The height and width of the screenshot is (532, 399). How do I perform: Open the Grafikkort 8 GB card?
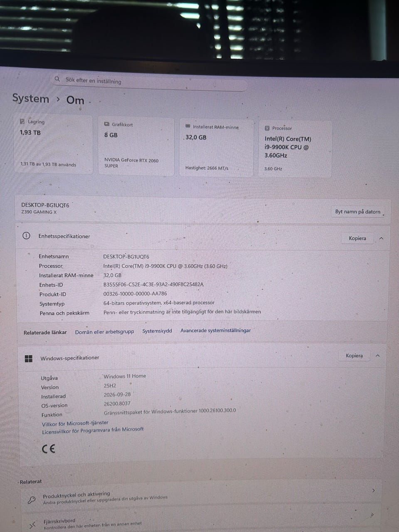(x=136, y=146)
